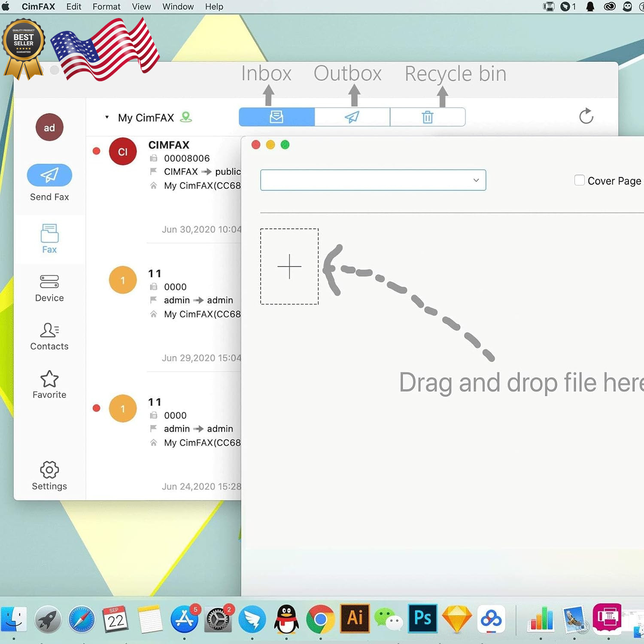
Task: Maximize the send fax window with green button
Action: (285, 145)
